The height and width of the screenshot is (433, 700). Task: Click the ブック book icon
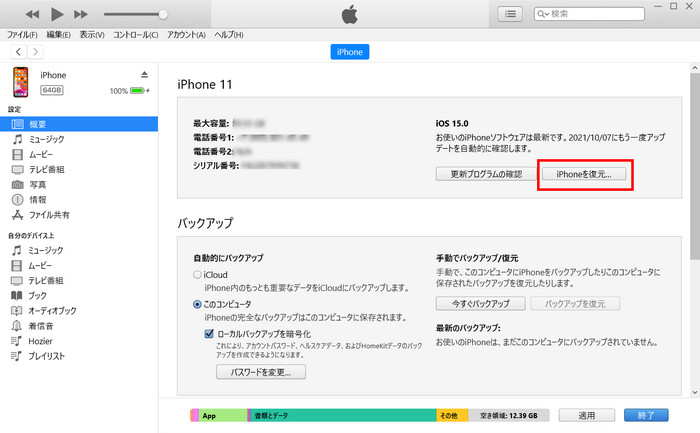pos(17,296)
